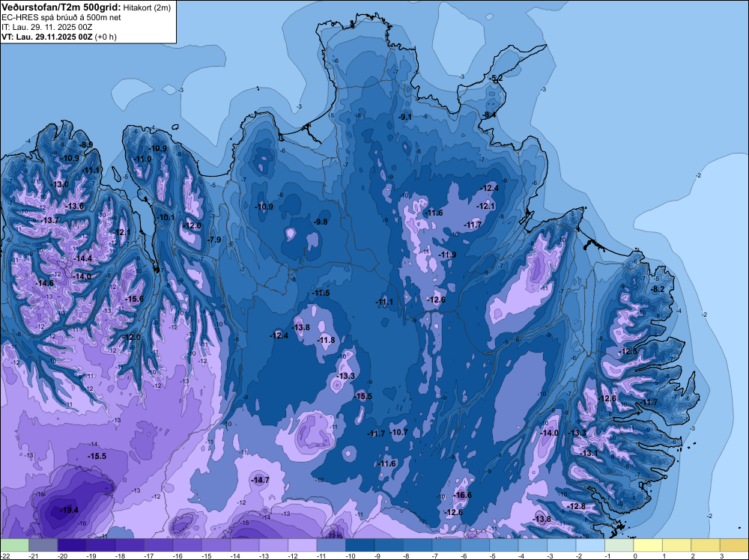Click the legend scale label -15
749x560 pixels.
207,556
